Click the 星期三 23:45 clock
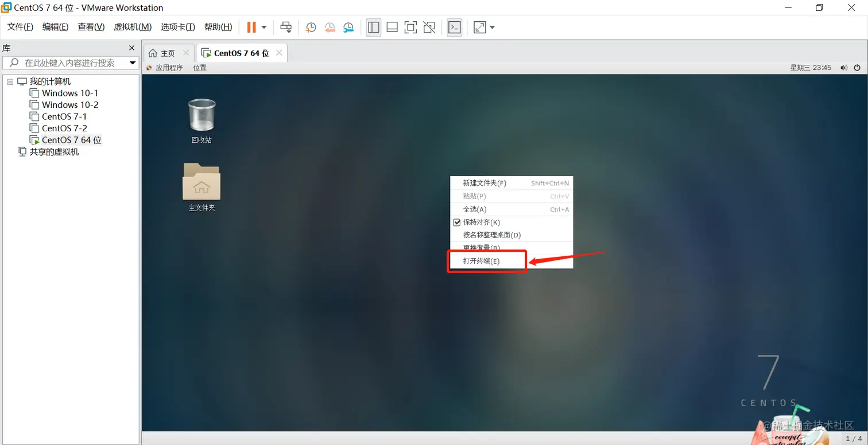The image size is (868, 445). click(x=811, y=68)
